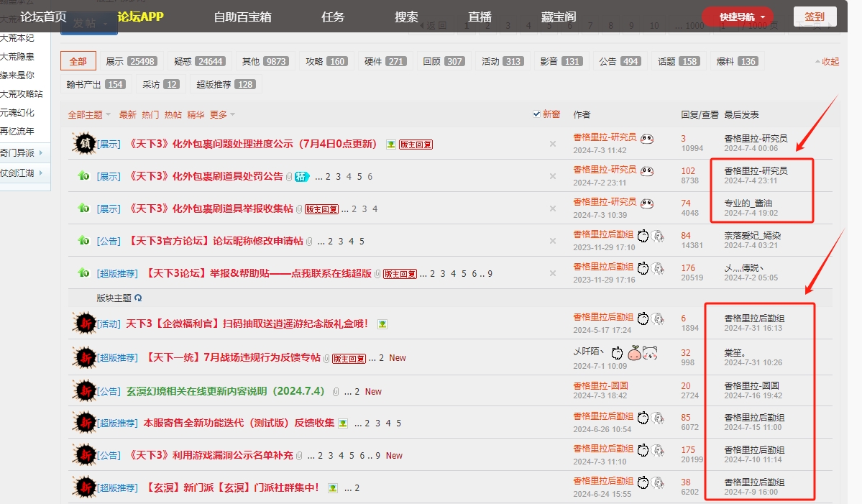Filter threads by 展示 category
Viewport: 862px width, 504px height.
(131, 62)
